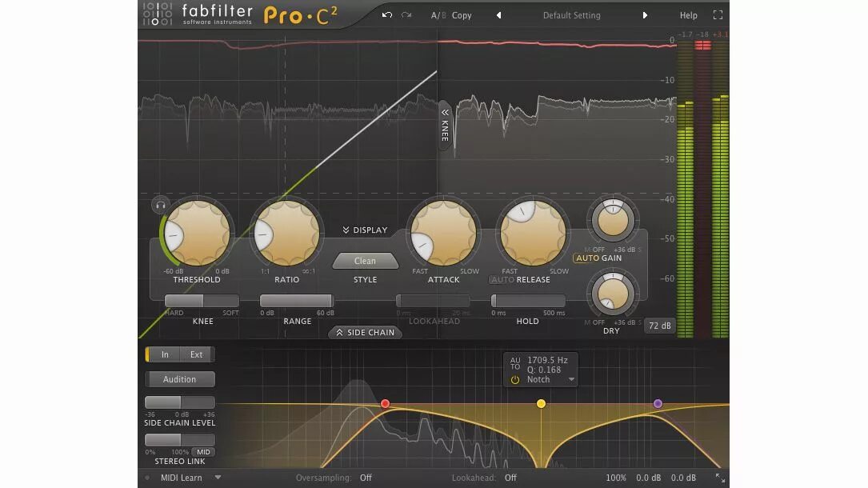The image size is (868, 488).
Task: Go to previous preset with left arrow
Action: point(498,15)
